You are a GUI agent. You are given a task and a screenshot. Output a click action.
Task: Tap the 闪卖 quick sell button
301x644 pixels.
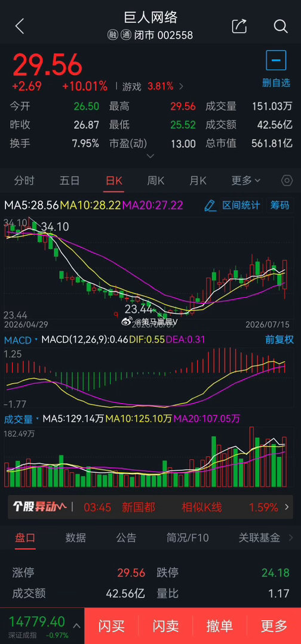[165, 626]
